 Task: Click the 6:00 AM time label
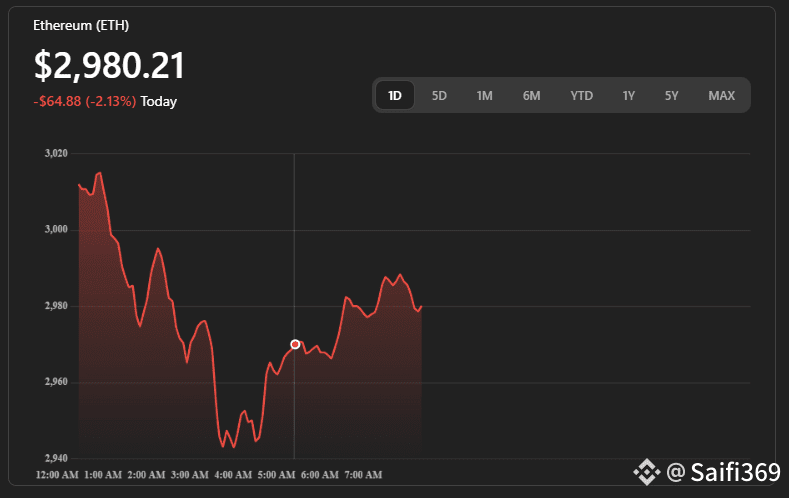pos(320,475)
